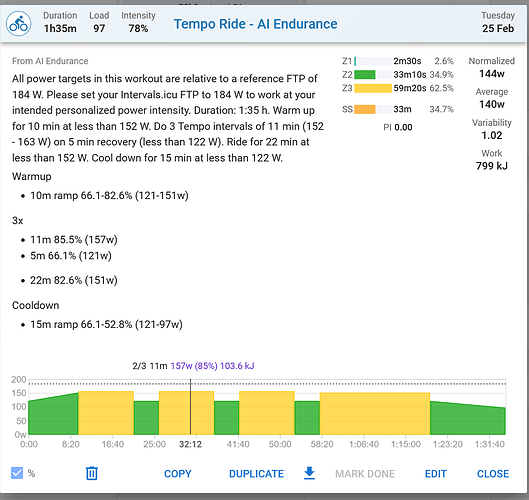Duplicate this workout
529x500 pixels.
coord(256,474)
